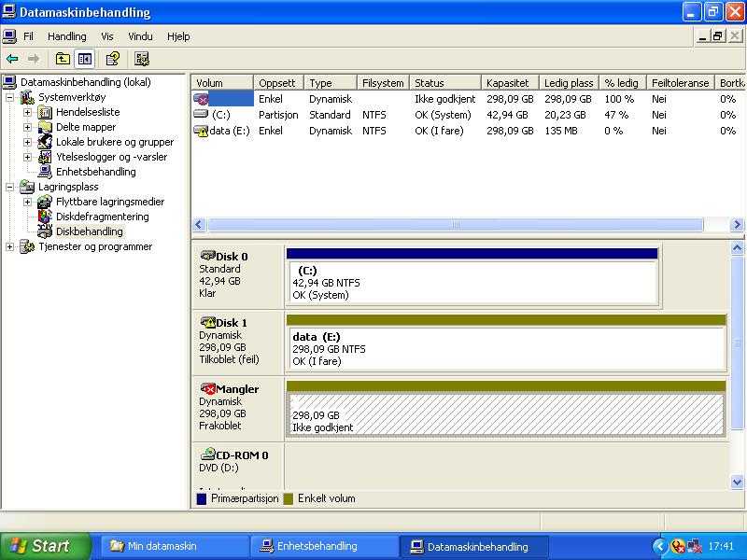Expand the Delte mapper node
The width and height of the screenshot is (747, 560).
(x=28, y=128)
